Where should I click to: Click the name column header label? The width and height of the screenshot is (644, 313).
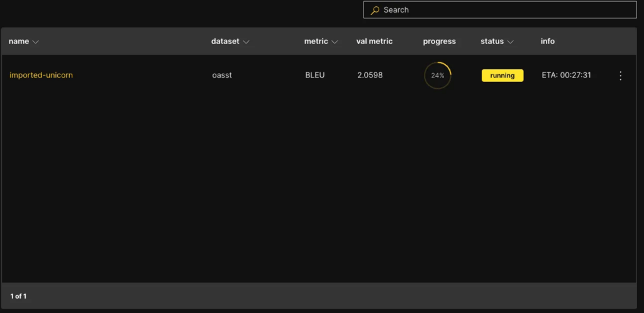[19, 42]
